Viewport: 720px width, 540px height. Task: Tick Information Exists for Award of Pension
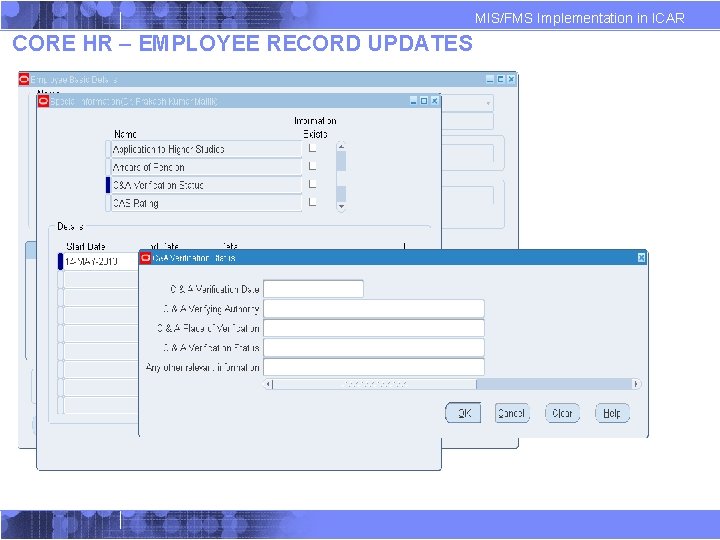pyautogui.click(x=312, y=166)
